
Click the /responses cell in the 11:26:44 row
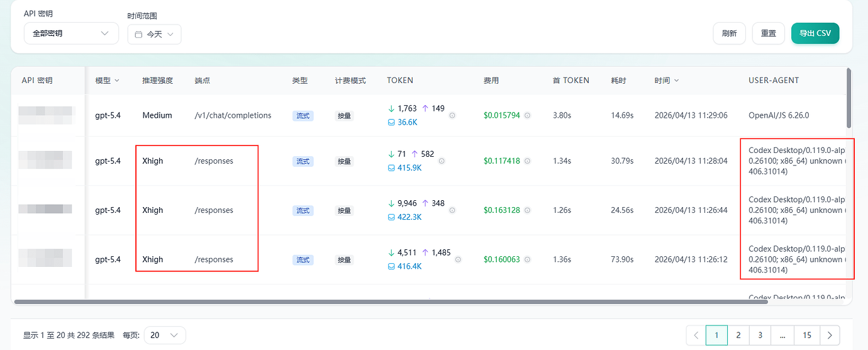pos(214,210)
